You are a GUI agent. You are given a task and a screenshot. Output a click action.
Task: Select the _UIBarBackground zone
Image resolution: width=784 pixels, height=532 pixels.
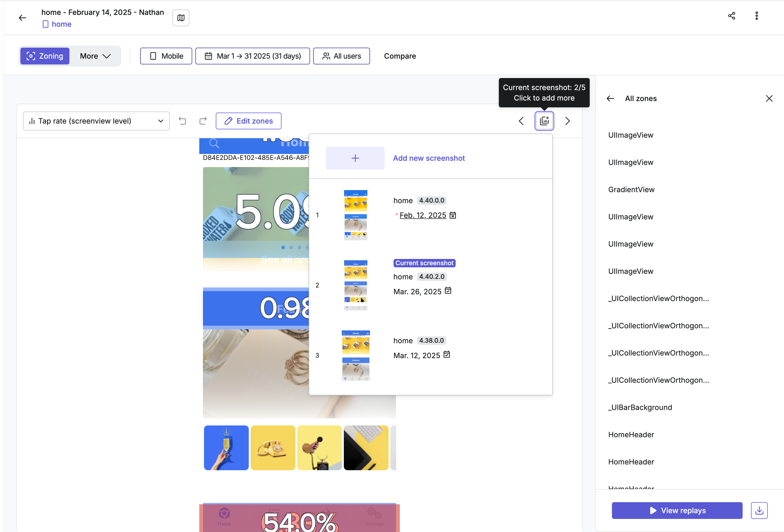click(x=640, y=407)
